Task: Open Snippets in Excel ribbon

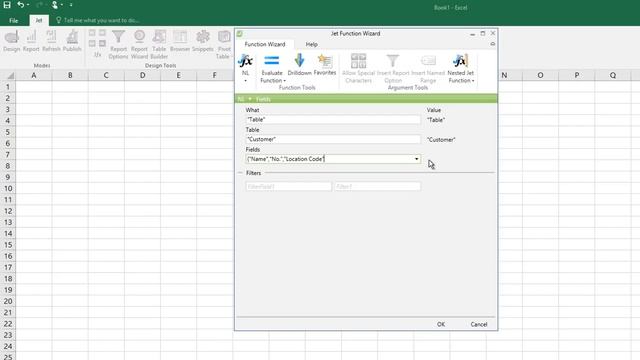Action: point(203,41)
